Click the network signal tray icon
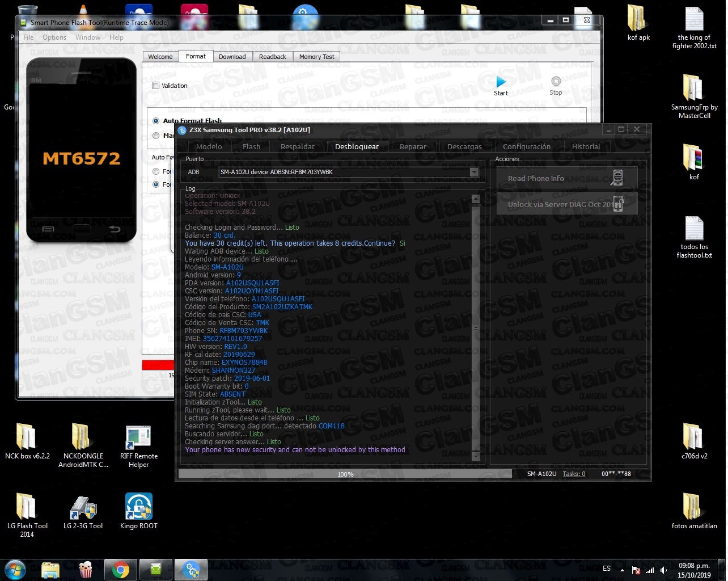 [650, 570]
